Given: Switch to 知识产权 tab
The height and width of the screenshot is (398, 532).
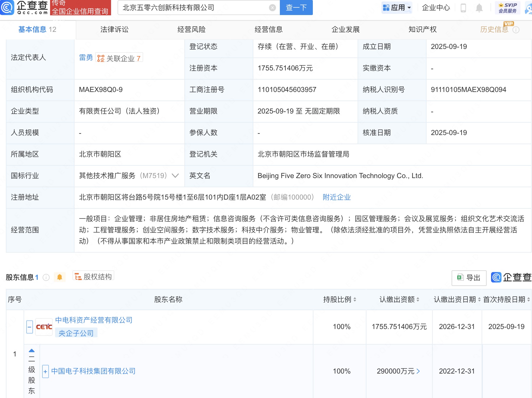Looking at the screenshot, I should click(423, 29).
